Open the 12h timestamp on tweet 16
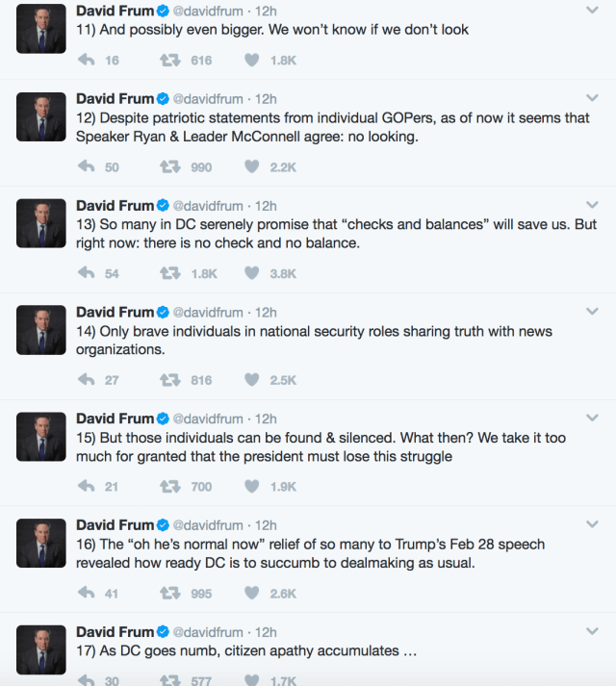 click(x=266, y=526)
